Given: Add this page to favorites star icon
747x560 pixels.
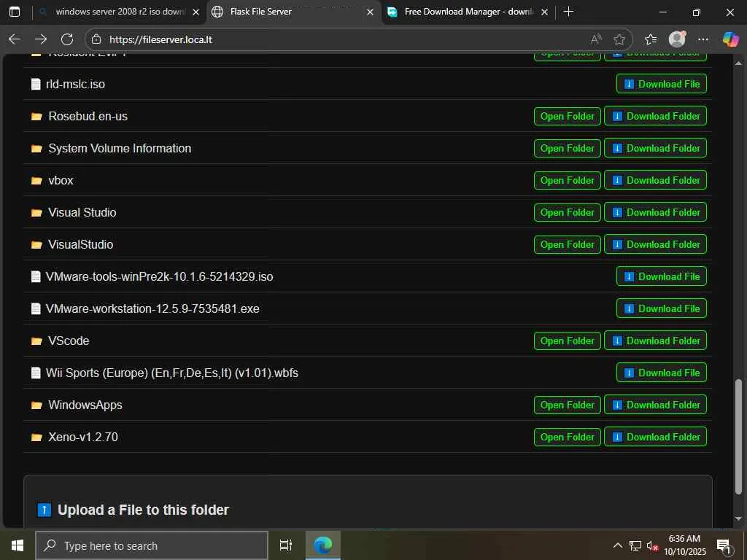Looking at the screenshot, I should tap(619, 39).
